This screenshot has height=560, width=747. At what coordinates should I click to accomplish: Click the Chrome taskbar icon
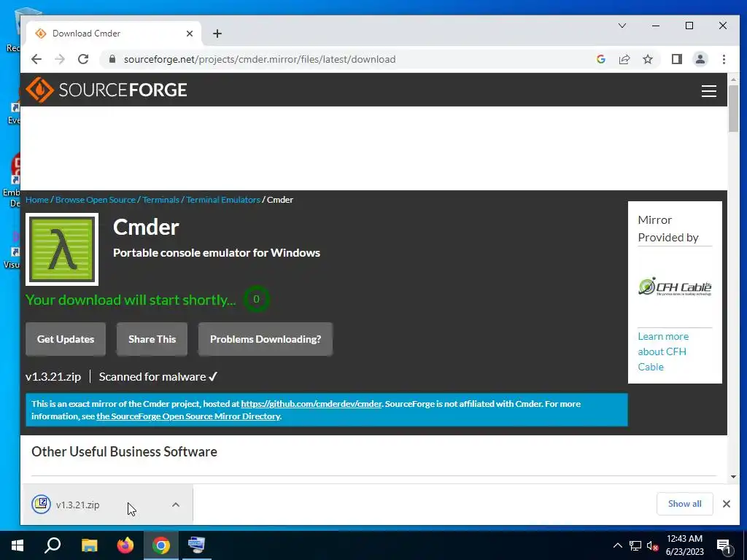point(161,545)
